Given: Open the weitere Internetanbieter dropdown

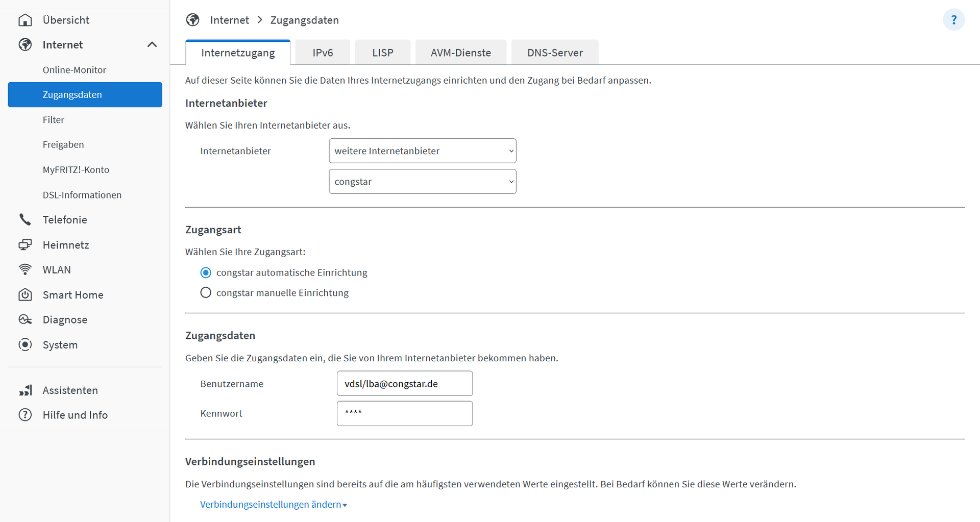Looking at the screenshot, I should pos(422,151).
